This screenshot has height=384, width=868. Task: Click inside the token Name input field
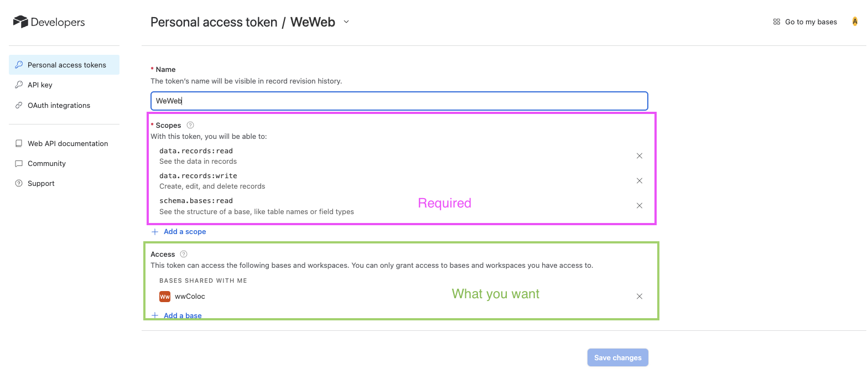pyautogui.click(x=398, y=101)
